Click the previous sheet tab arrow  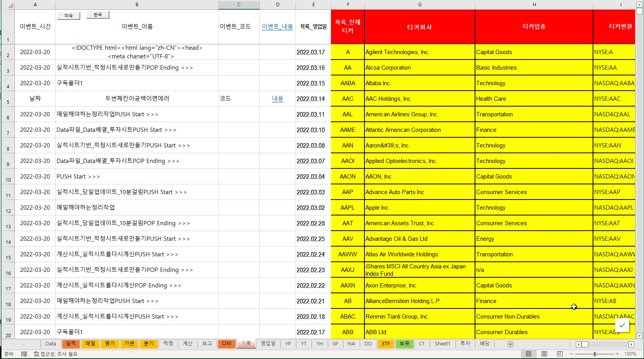(13, 344)
